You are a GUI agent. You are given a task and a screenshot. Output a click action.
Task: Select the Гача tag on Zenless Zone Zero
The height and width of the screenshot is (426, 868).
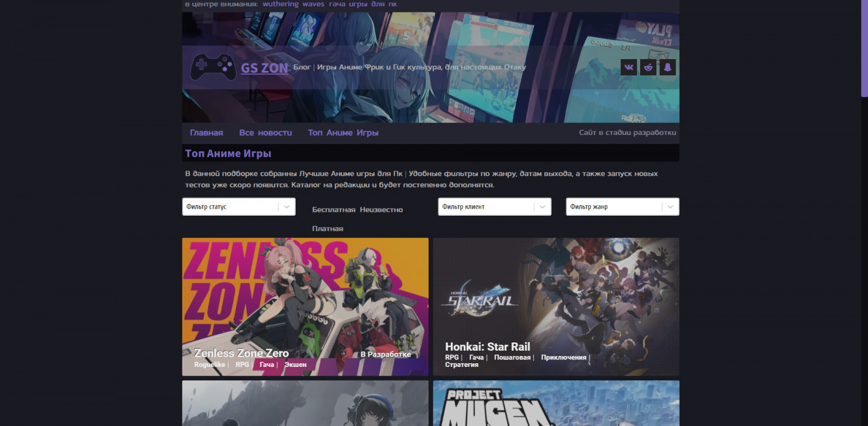[266, 365]
